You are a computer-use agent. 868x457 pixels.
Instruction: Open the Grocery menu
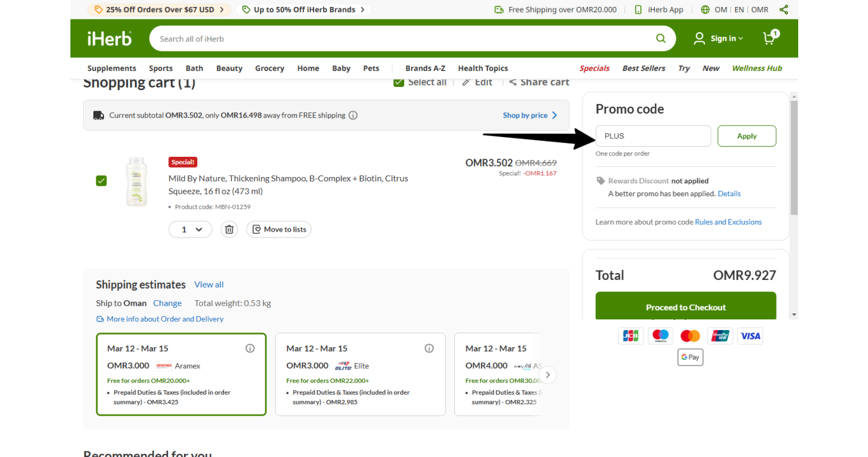pyautogui.click(x=270, y=69)
